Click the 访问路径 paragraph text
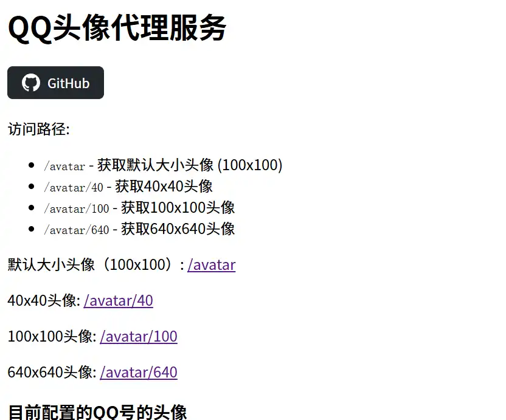Viewport: 506px width, 420px height. click(39, 129)
